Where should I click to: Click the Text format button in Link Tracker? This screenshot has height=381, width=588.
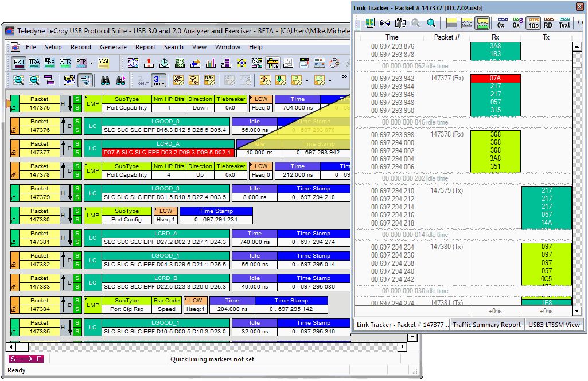tap(564, 23)
